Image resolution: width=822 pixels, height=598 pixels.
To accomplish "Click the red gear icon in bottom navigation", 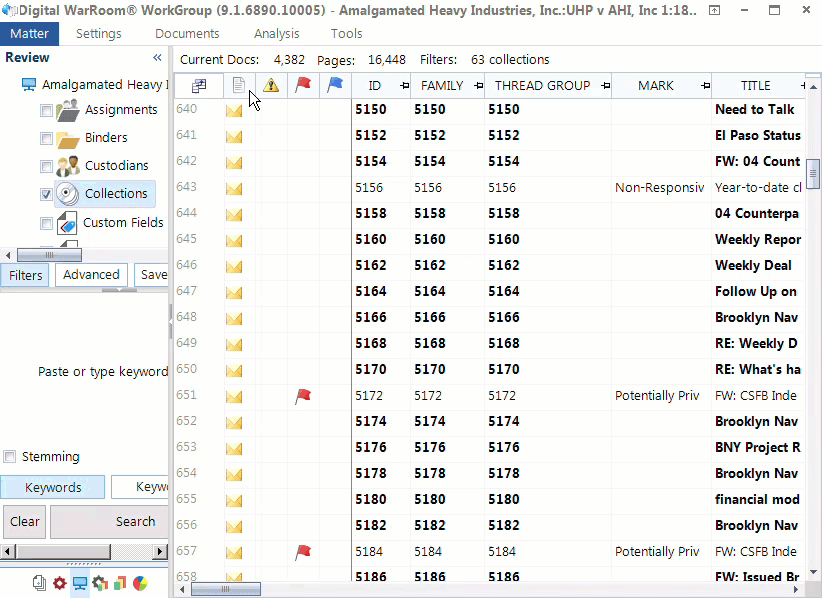I will [60, 583].
